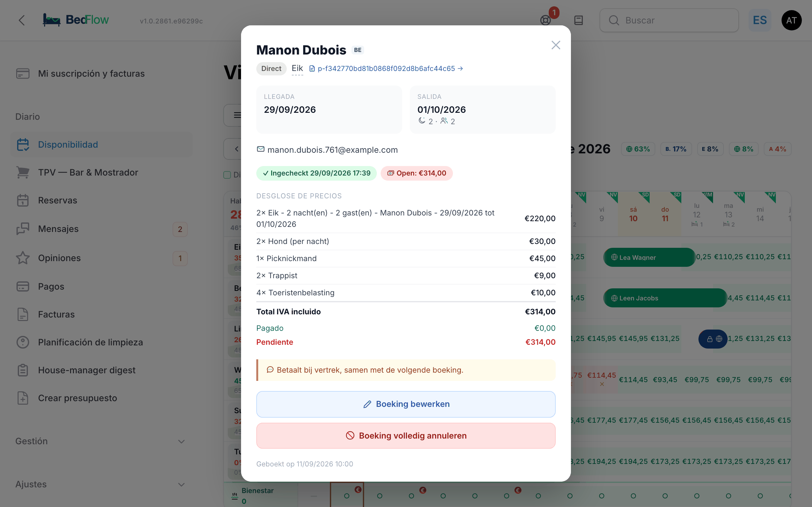This screenshot has width=812, height=507.
Task: Expand the Ajustes section
Action: (x=101, y=484)
